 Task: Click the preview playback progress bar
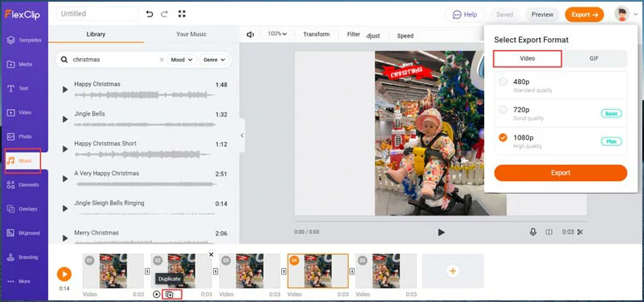[x=440, y=222]
